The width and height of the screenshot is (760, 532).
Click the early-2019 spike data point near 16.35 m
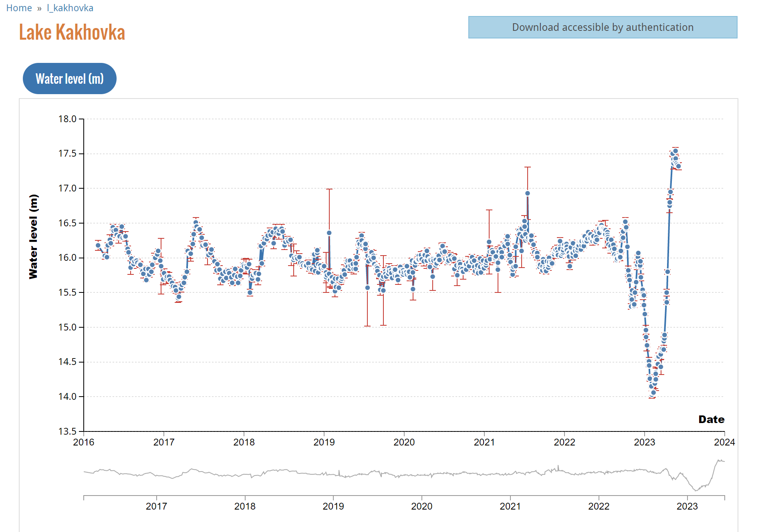pyautogui.click(x=329, y=233)
